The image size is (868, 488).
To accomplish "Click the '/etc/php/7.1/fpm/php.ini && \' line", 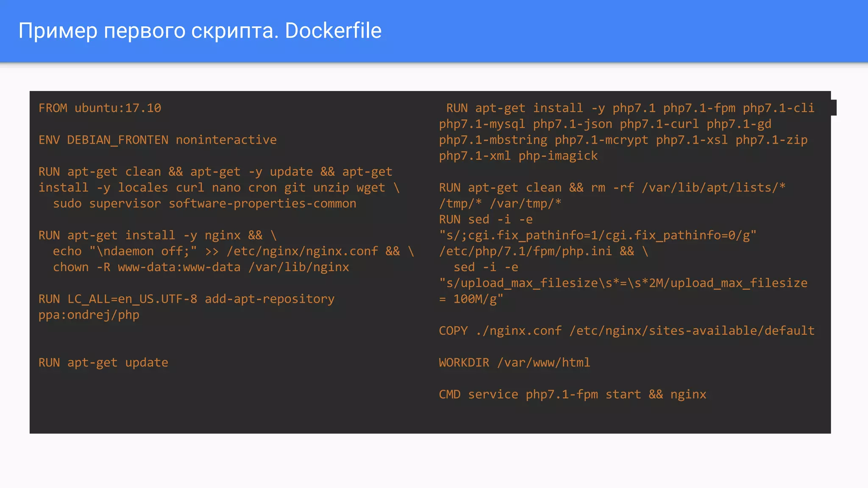I will (544, 251).
